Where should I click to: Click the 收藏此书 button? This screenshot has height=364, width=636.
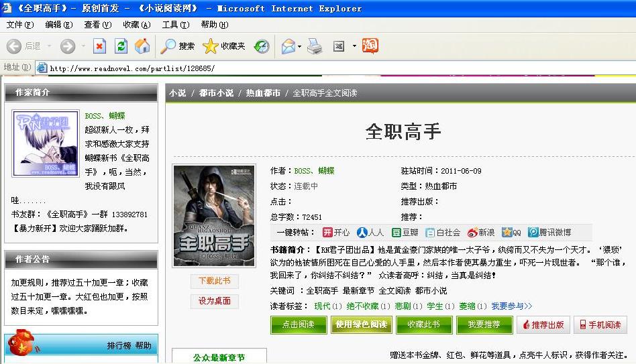(x=424, y=324)
